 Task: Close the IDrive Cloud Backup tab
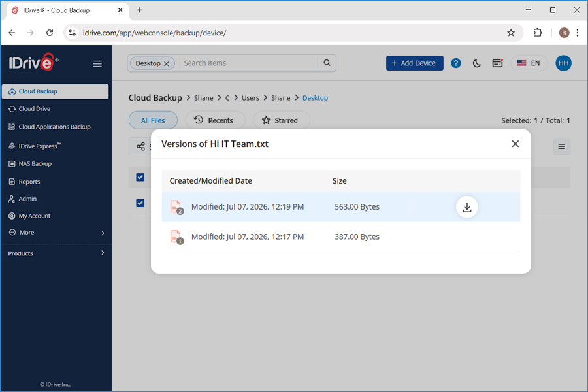(x=120, y=10)
